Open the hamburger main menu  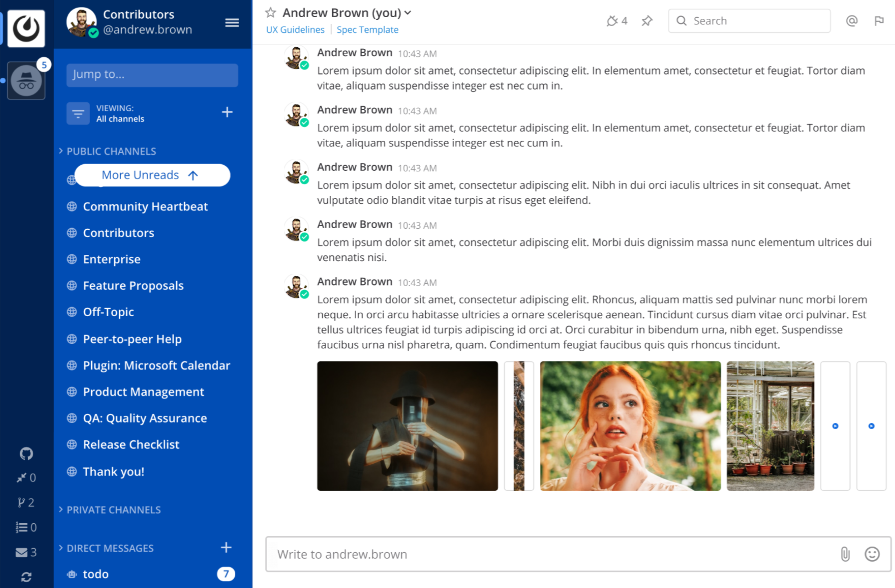coord(232,23)
